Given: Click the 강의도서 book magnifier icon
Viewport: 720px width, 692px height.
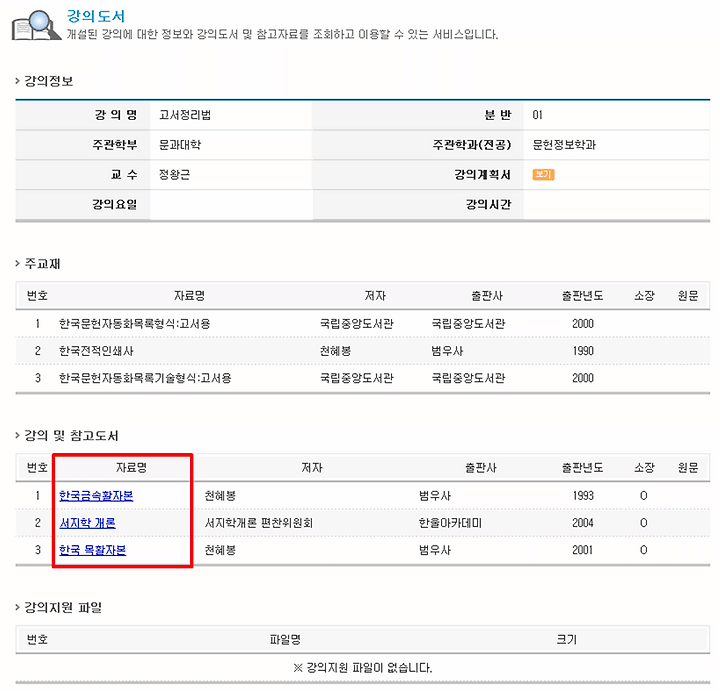Looking at the screenshot, I should pyautogui.click(x=36, y=26).
